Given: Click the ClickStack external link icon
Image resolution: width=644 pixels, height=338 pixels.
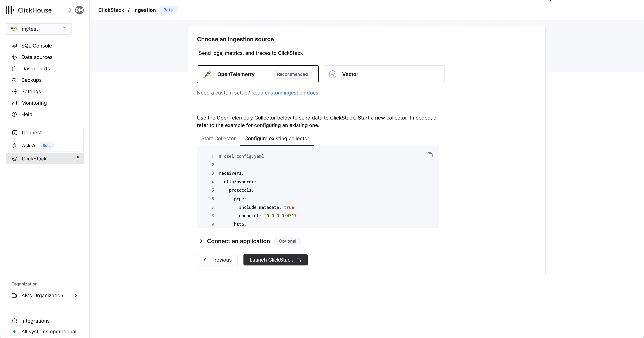Looking at the screenshot, I should 76,159.
